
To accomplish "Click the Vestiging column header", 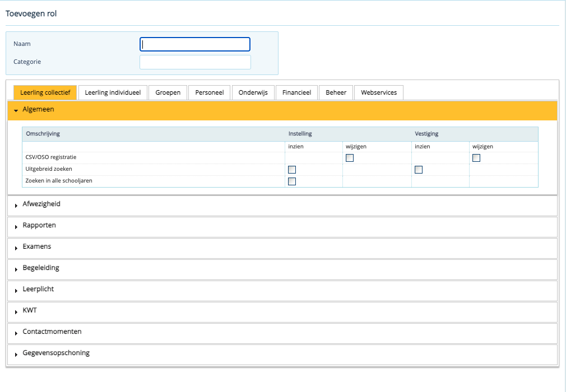I will [x=426, y=134].
